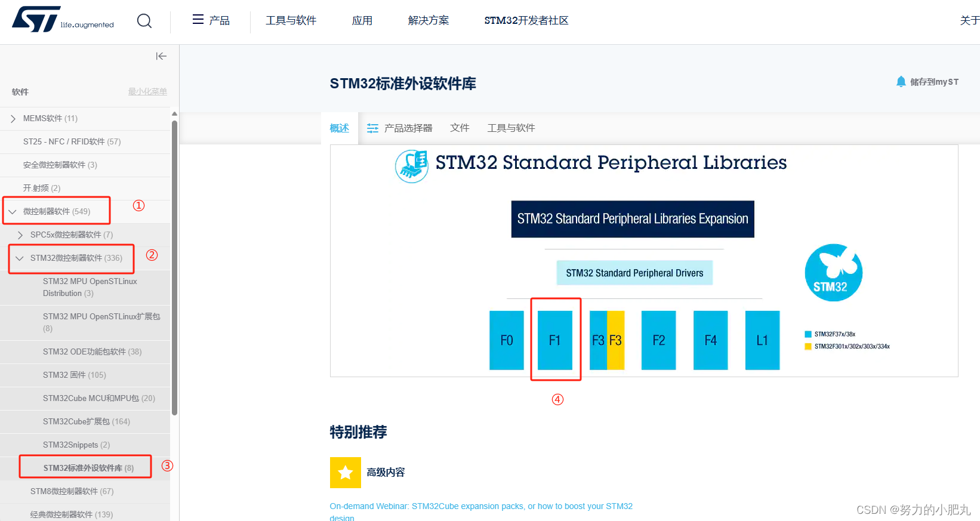Click the sidebar vertical scrollbar
The width and height of the screenshot is (980, 521).
174,267
